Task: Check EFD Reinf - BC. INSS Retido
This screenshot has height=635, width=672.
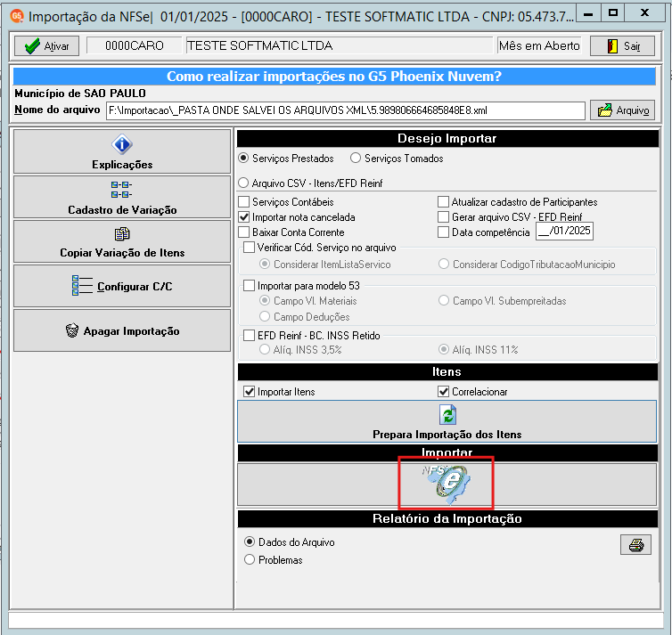Action: 249,335
